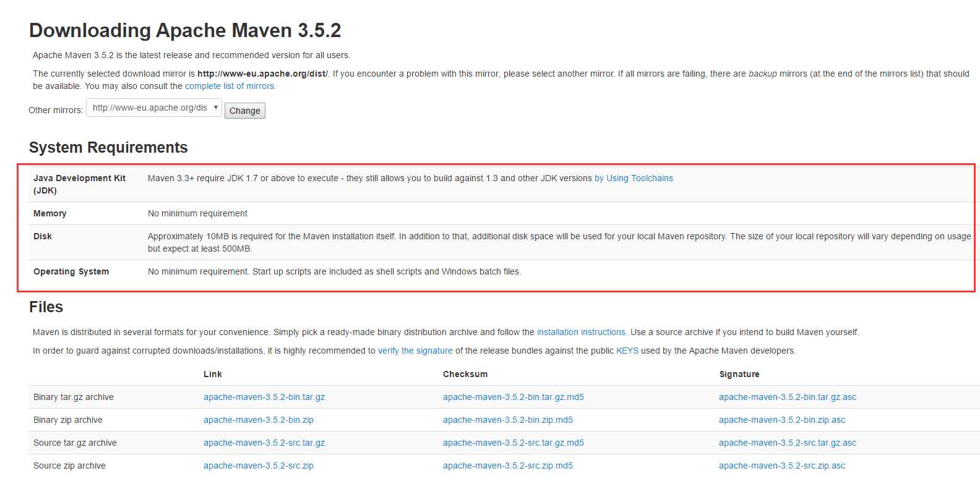Click the 'No minimum requirement' Memory value

[x=197, y=213]
